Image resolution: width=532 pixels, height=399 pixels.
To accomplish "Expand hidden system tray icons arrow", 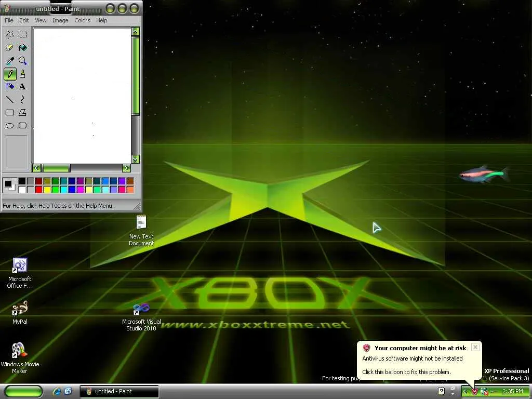I will pos(465,392).
